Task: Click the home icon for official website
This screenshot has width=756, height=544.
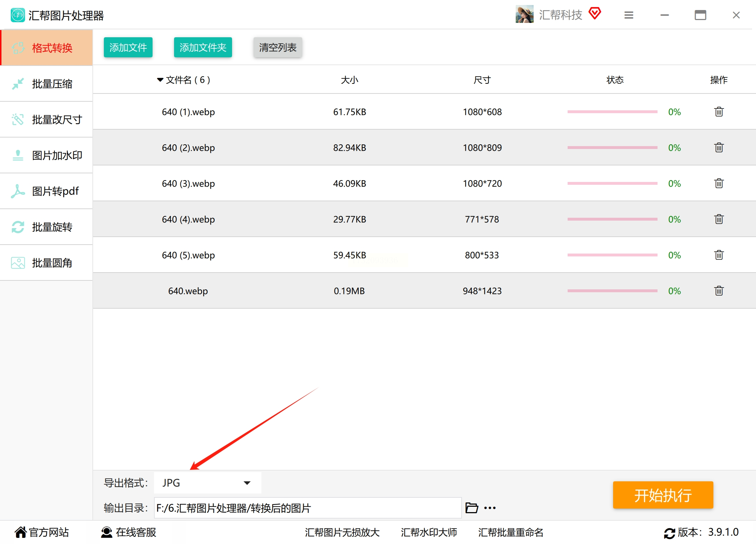Action: [x=21, y=532]
